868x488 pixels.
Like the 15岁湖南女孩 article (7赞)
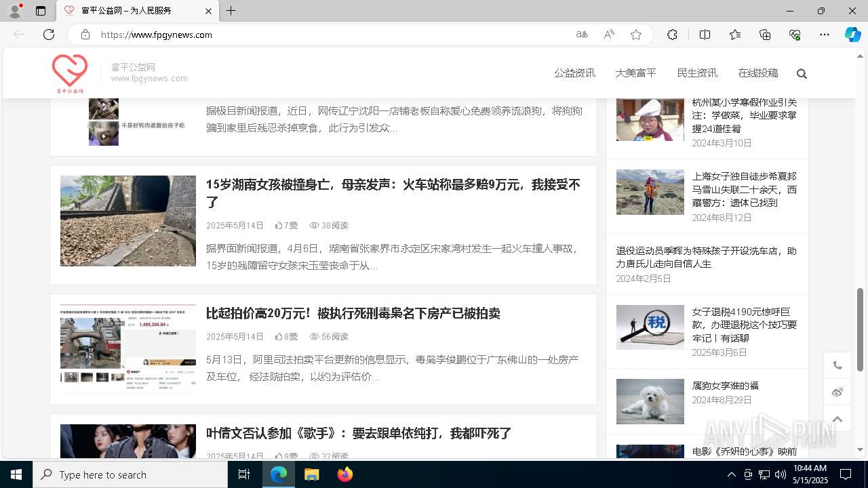pos(286,225)
